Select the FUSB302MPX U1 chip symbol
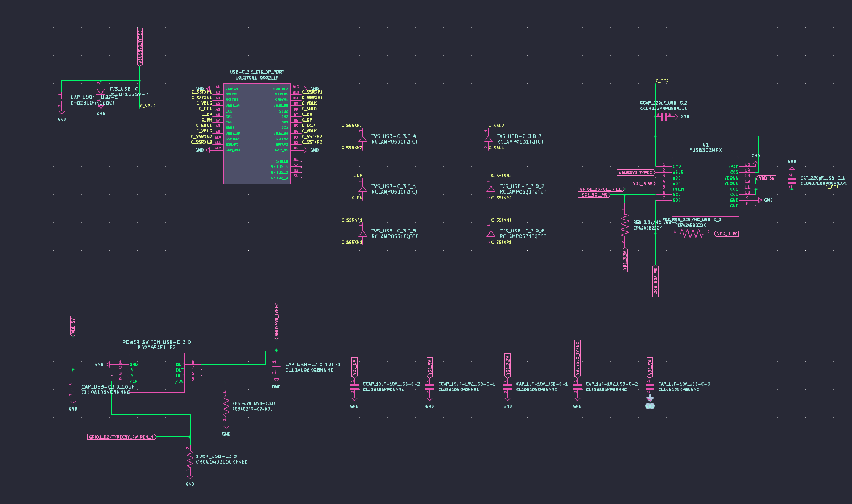 click(x=705, y=186)
